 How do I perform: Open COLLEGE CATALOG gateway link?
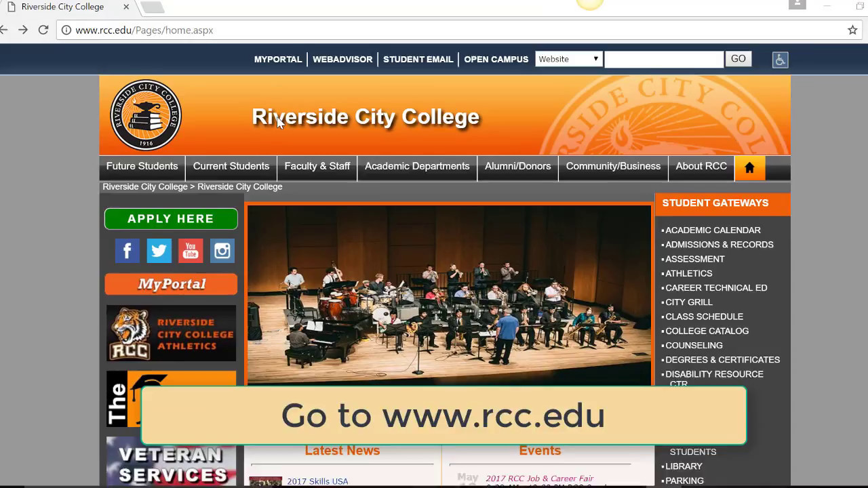tap(707, 331)
